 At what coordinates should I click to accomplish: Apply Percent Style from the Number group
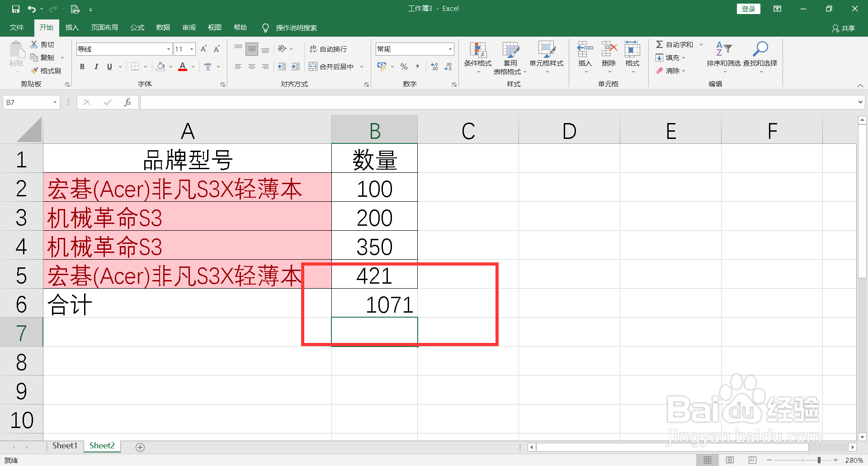coord(404,67)
